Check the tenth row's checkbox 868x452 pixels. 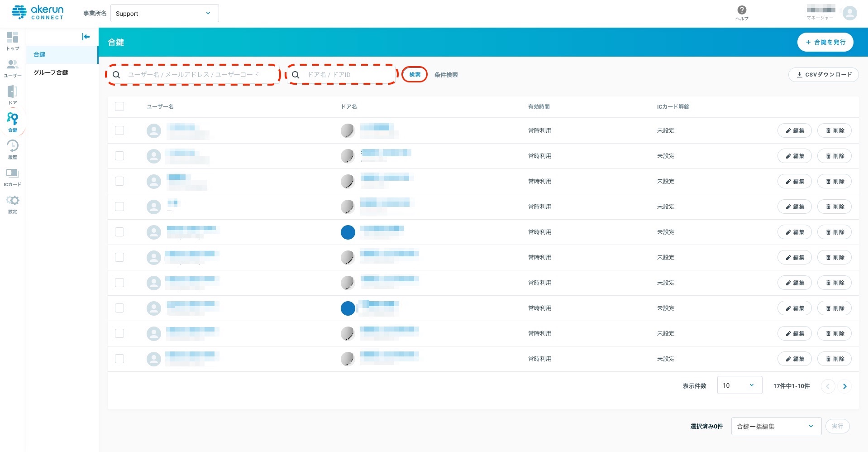119,359
